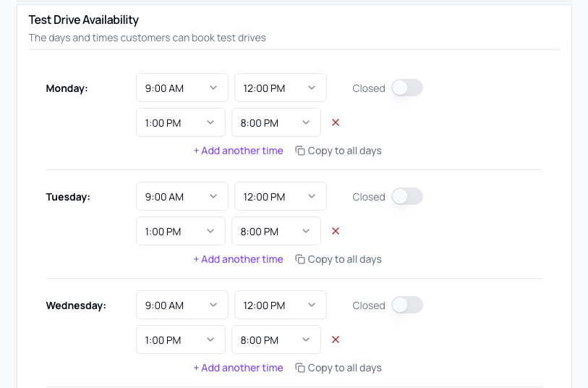The image size is (588, 388).
Task: Open Tuesday 8:00 PM end time dropdown
Action: pos(276,231)
